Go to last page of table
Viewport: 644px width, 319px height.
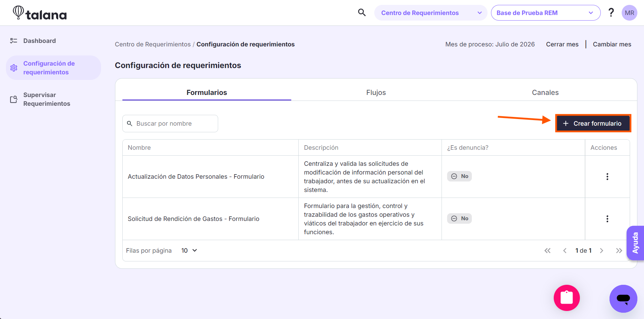pos(619,251)
